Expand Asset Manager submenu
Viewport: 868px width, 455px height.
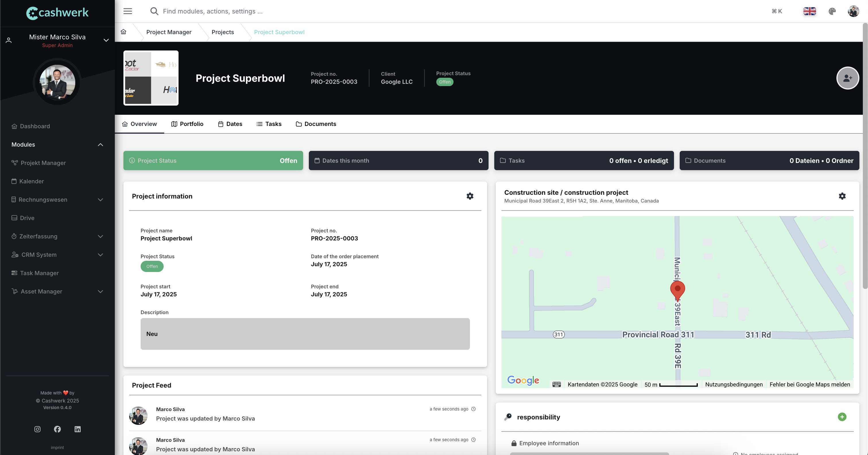click(x=100, y=291)
